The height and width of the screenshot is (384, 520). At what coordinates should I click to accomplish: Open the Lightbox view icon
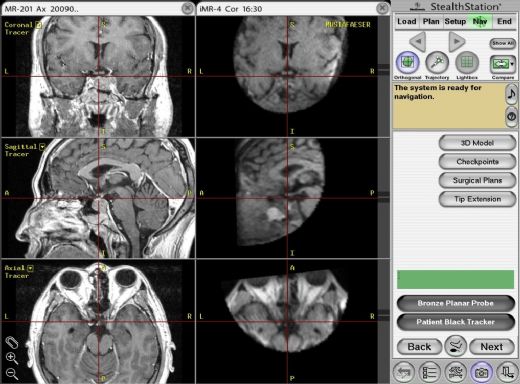click(467, 63)
